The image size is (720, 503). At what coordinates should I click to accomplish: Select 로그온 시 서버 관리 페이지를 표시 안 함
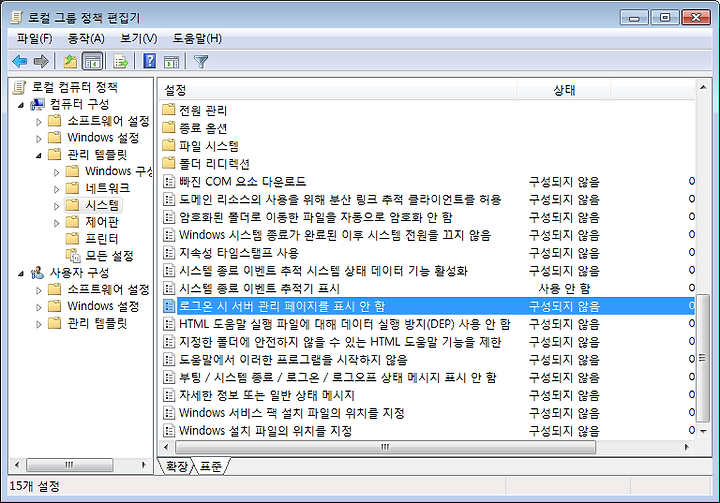pyautogui.click(x=282, y=306)
